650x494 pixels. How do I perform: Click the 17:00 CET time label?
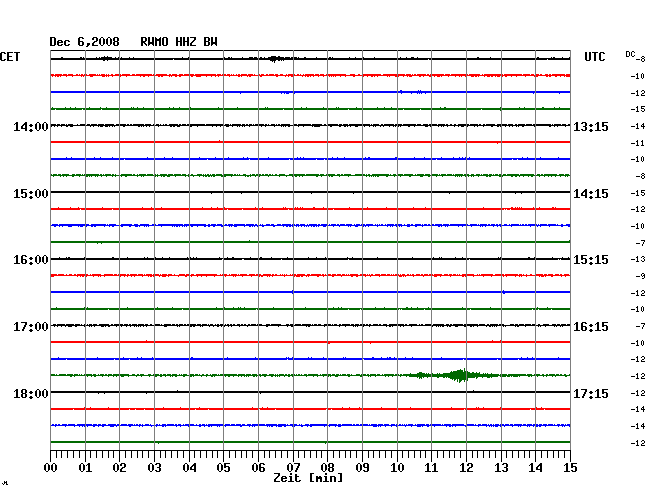point(31,327)
